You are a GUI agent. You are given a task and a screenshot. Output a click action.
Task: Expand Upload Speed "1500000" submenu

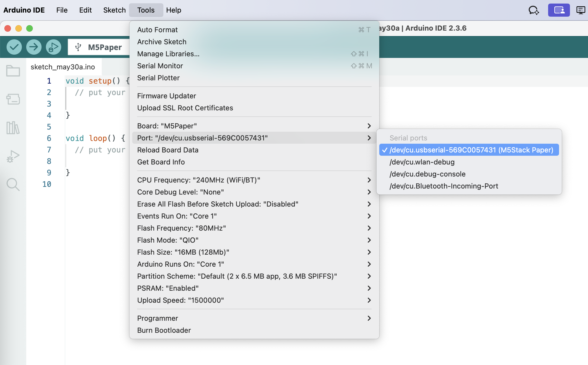[x=254, y=300]
